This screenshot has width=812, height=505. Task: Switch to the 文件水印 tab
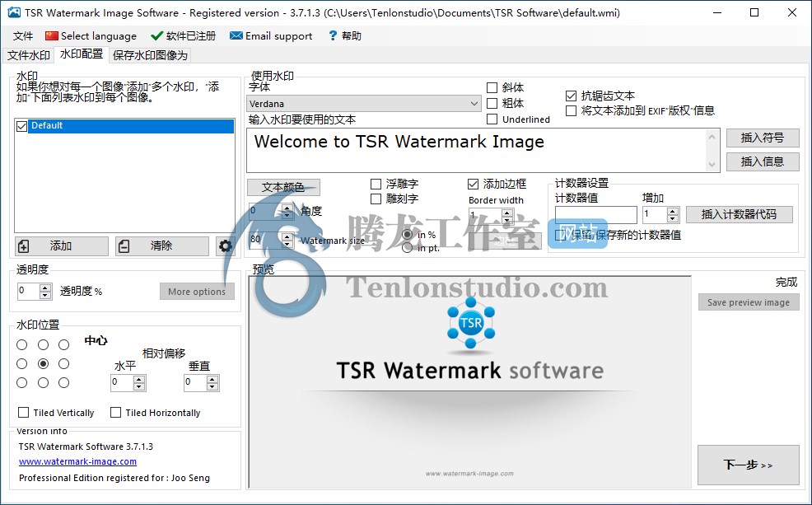(29, 55)
